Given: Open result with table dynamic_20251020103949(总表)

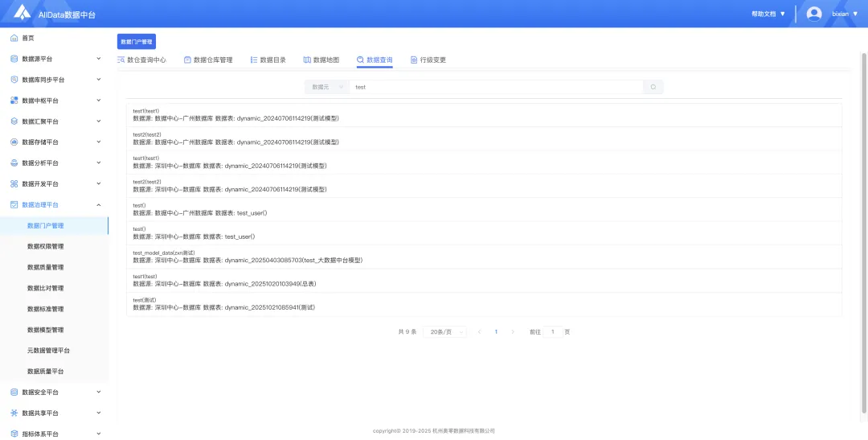Looking at the screenshot, I should 484,281.
